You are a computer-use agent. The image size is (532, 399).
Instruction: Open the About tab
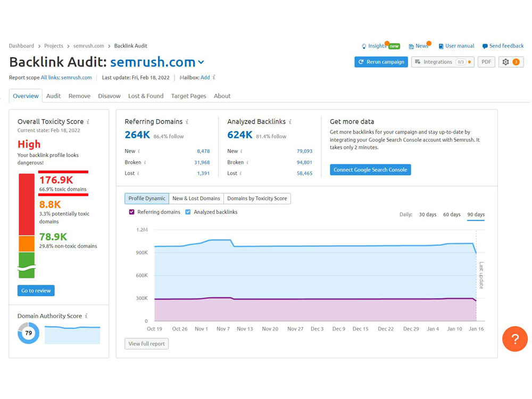222,96
